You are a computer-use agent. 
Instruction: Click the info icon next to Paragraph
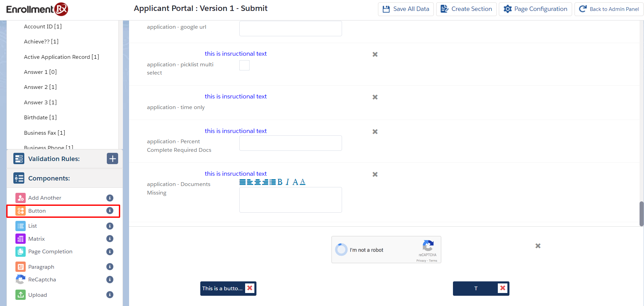110,267
